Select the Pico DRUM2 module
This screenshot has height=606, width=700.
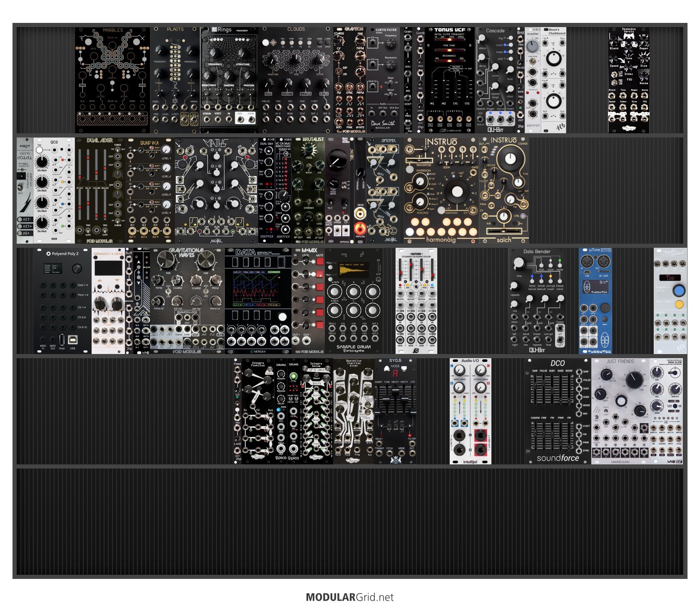(281, 411)
